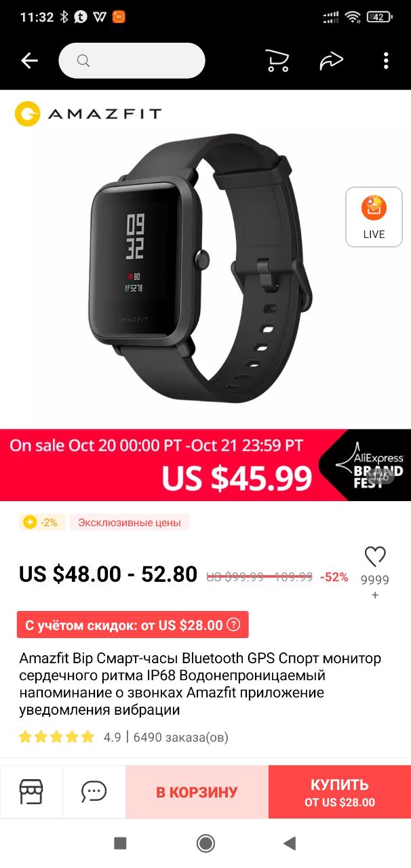Open the LIVE stream badge
Screen dimensions: 411x868
[374, 217]
